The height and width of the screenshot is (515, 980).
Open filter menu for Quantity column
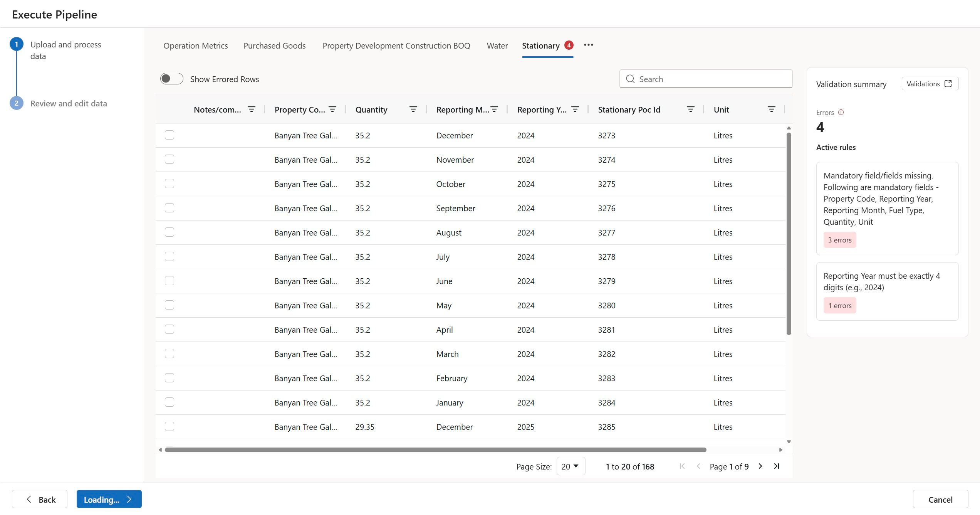click(413, 109)
